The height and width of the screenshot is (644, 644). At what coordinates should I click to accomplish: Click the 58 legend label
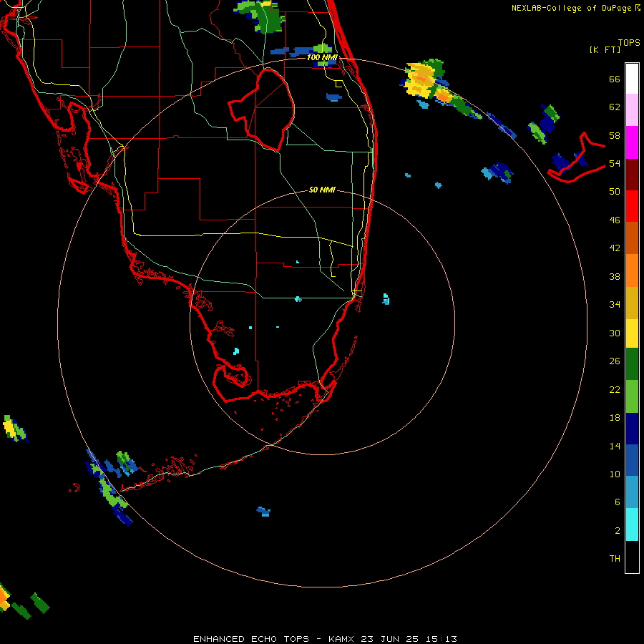click(x=615, y=135)
